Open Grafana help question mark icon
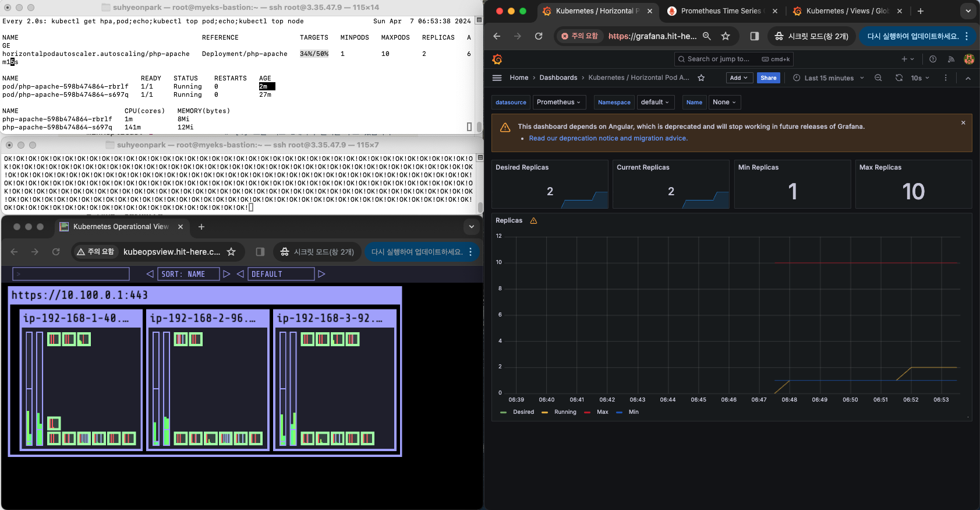980x510 pixels. [x=933, y=59]
